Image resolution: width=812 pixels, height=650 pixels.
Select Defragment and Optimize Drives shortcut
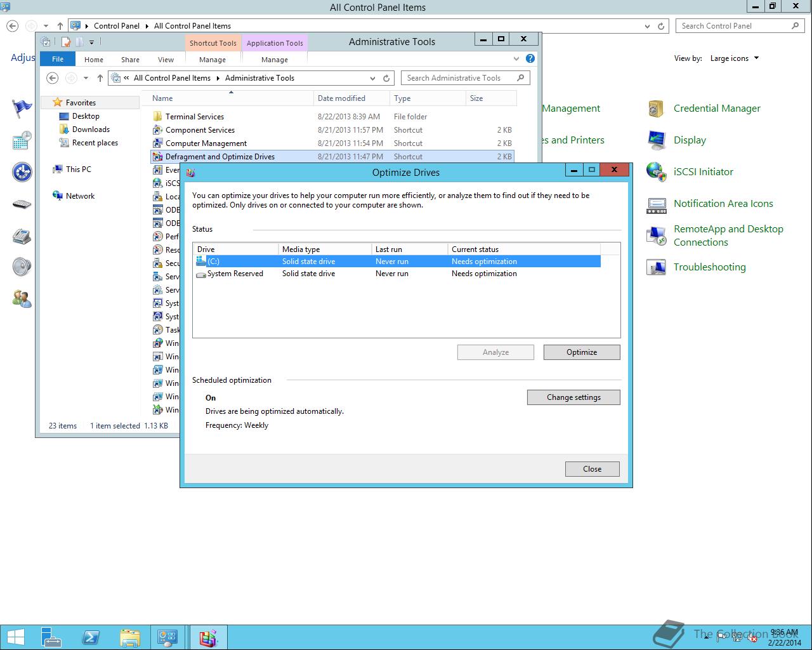(332, 157)
